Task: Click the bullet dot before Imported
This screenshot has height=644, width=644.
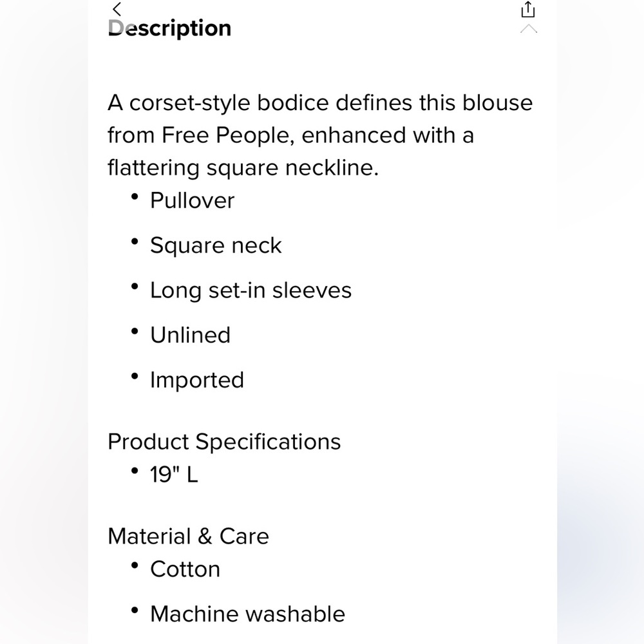Action: click(135, 376)
